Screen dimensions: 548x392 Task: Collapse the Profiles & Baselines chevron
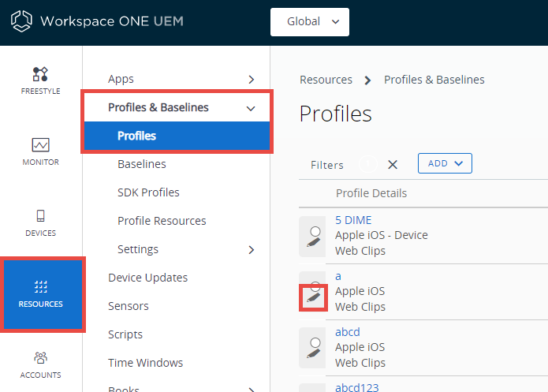point(251,108)
